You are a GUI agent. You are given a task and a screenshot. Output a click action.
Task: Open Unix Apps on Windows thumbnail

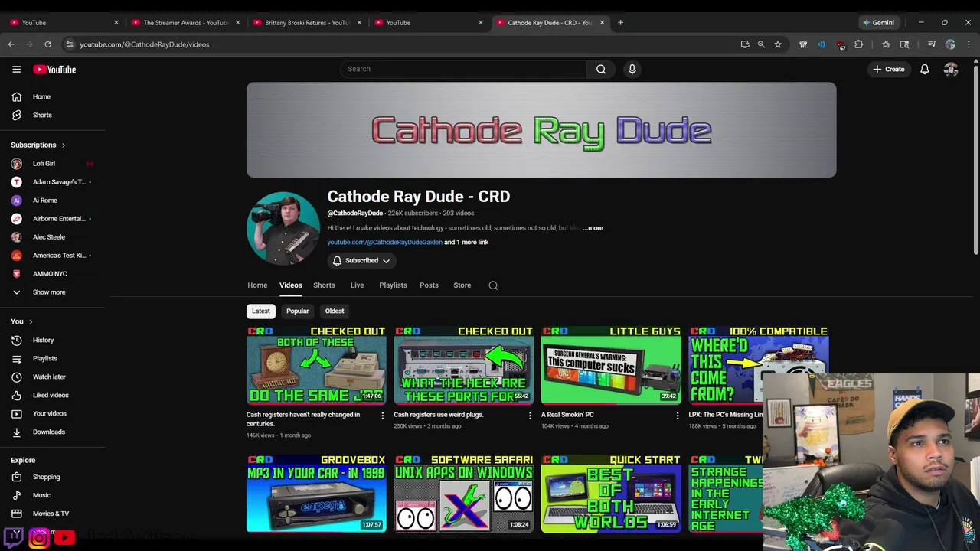464,494
